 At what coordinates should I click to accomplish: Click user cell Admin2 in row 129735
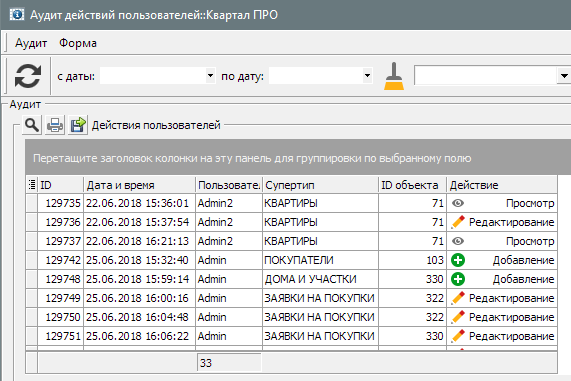tap(229, 203)
